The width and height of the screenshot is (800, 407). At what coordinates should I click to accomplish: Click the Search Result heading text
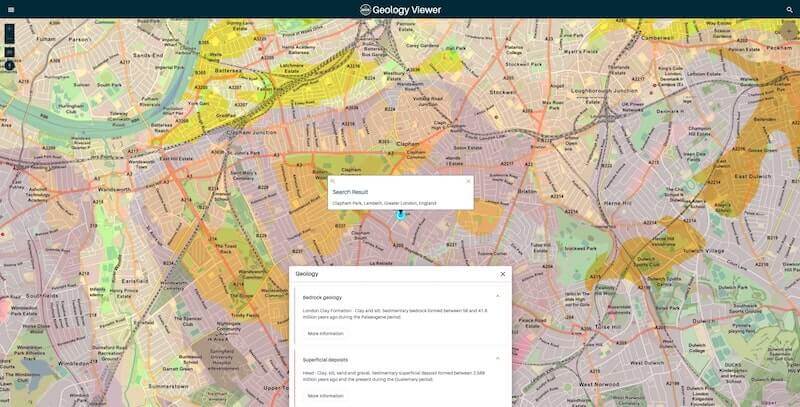[x=350, y=192]
